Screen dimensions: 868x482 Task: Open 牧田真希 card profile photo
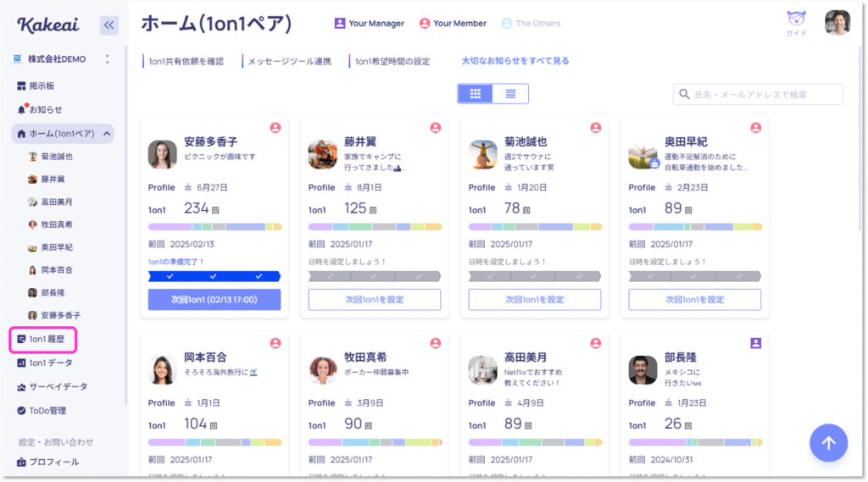[x=323, y=370]
